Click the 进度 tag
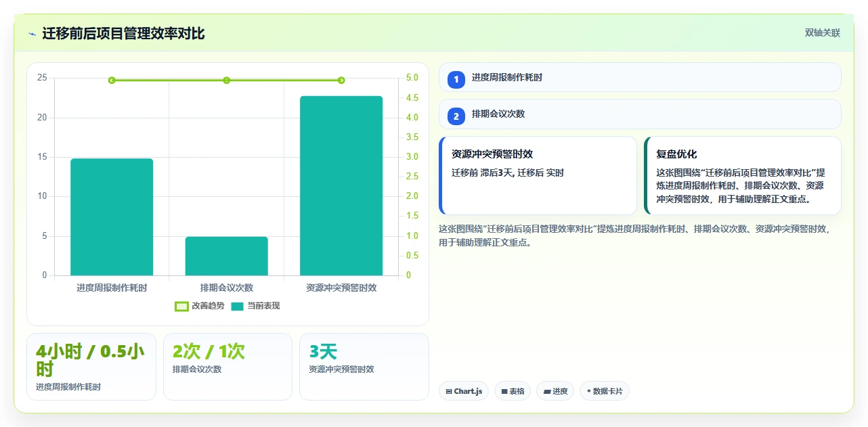The width and height of the screenshot is (868, 427). (555, 391)
